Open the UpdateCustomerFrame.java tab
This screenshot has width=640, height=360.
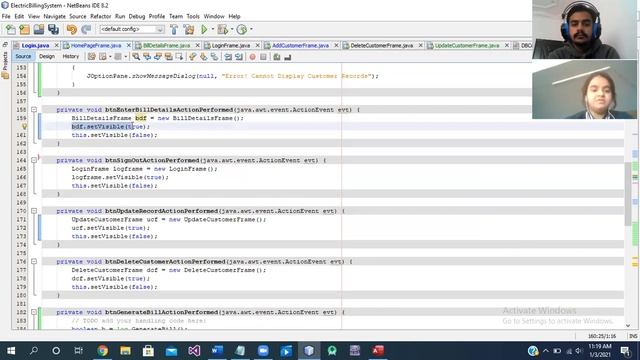coord(467,45)
